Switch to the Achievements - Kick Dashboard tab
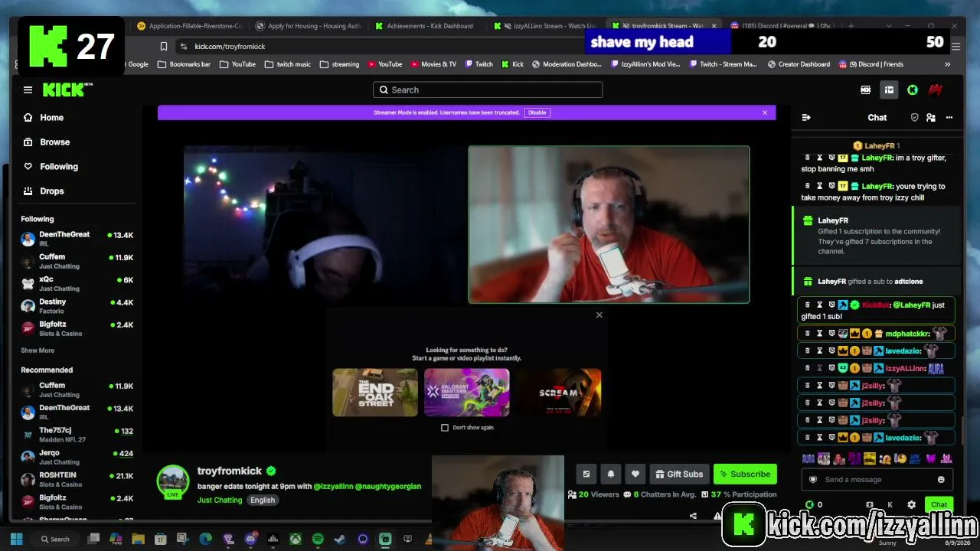 point(423,26)
